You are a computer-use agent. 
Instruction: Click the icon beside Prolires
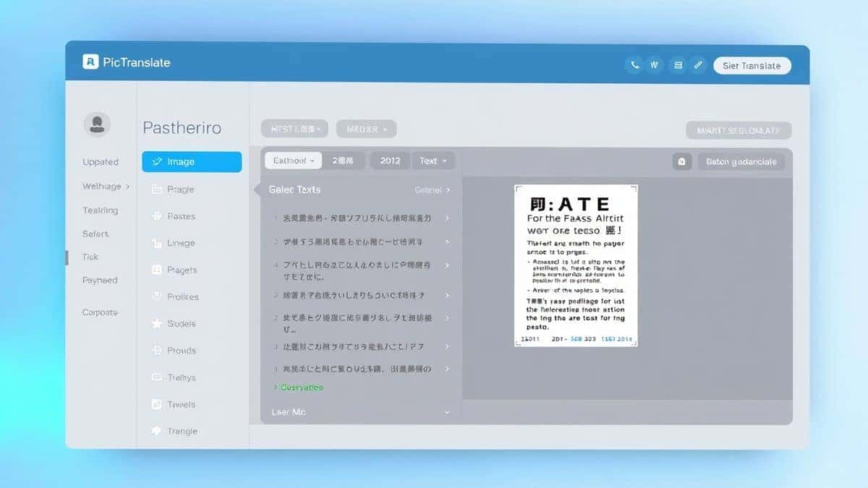click(156, 296)
